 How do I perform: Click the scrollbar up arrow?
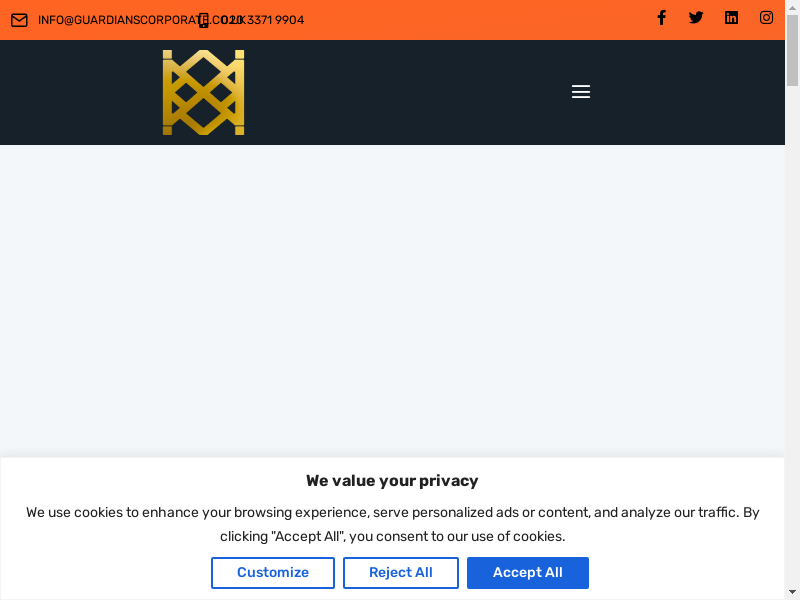pyautogui.click(x=792, y=6)
